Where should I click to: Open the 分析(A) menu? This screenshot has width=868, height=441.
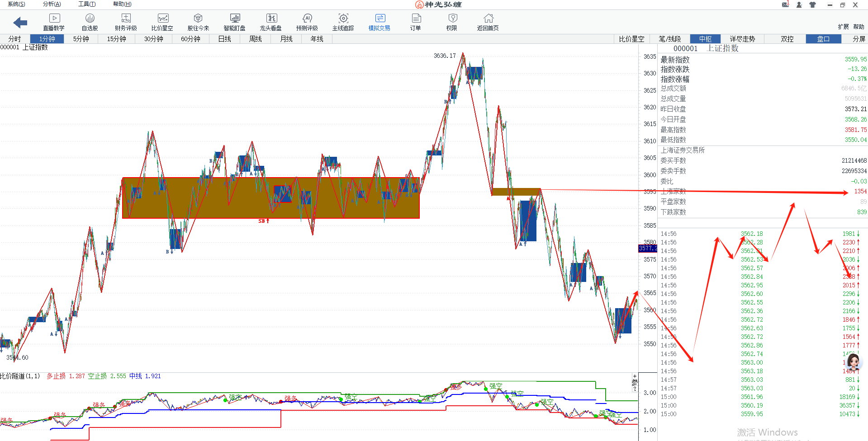[x=52, y=4]
